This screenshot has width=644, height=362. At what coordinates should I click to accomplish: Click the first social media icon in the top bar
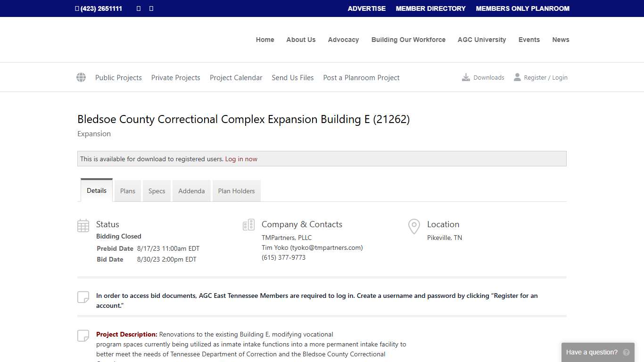pos(138,8)
